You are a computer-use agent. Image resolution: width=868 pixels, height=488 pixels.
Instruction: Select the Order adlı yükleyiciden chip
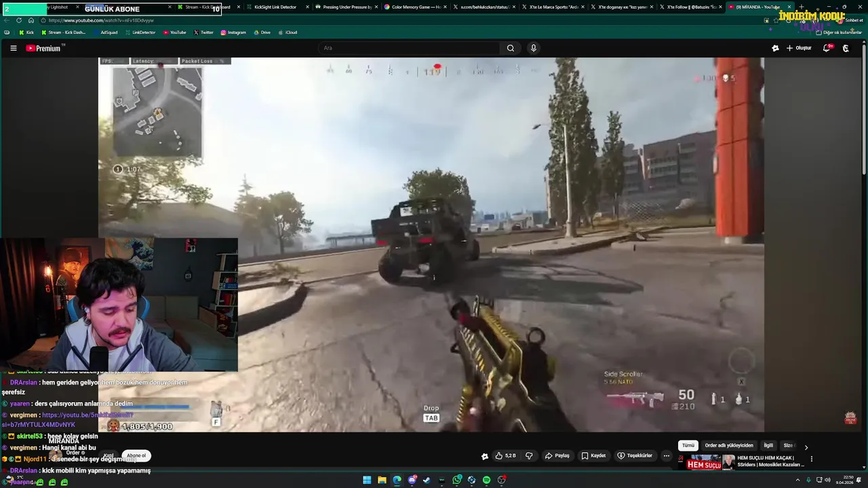tap(729, 445)
